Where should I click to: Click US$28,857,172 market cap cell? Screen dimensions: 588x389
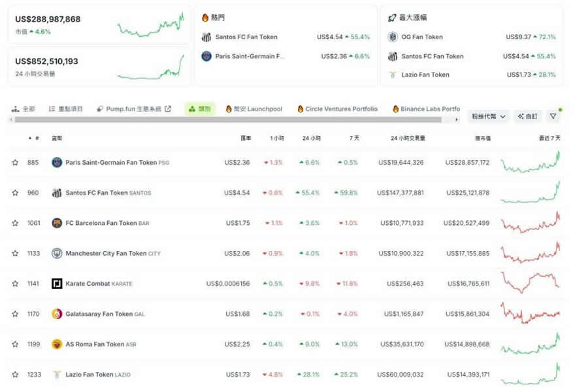point(467,162)
